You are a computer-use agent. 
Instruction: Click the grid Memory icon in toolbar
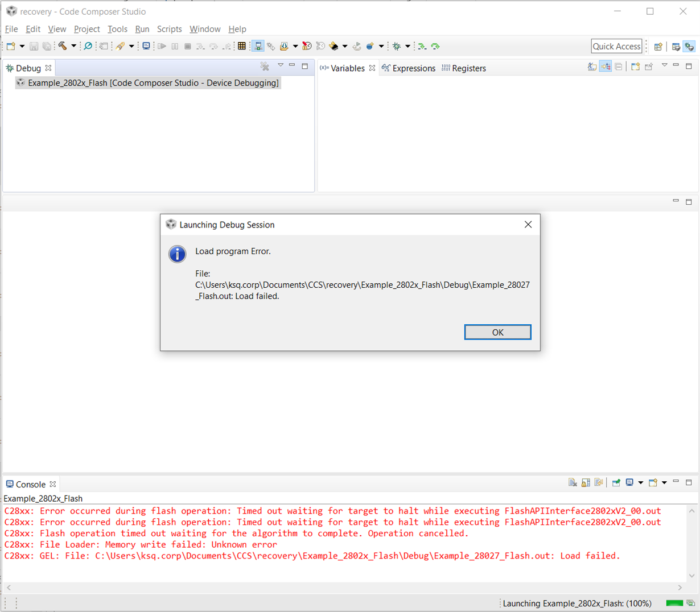(242, 46)
